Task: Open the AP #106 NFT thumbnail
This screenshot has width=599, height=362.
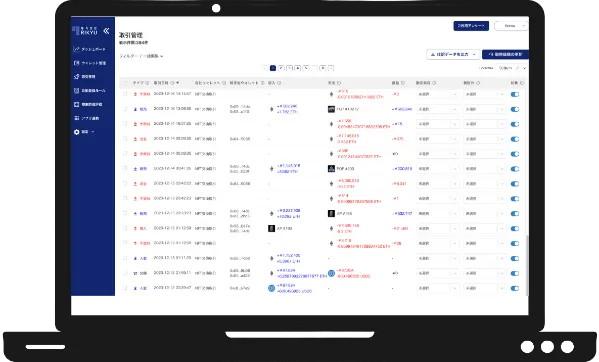Action: (x=331, y=213)
